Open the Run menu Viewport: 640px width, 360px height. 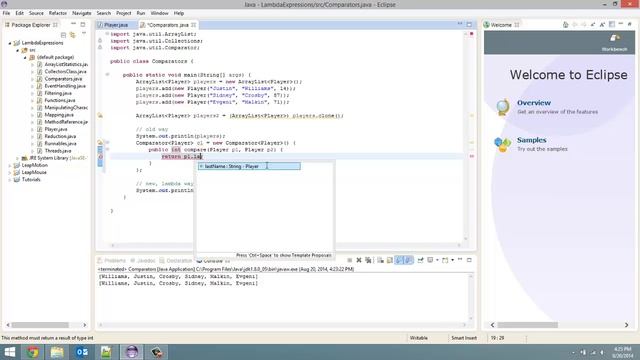tap(141, 13)
